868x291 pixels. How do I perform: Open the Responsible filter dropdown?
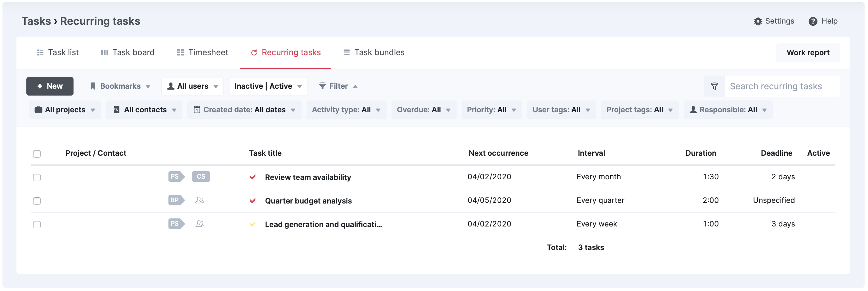tap(728, 110)
